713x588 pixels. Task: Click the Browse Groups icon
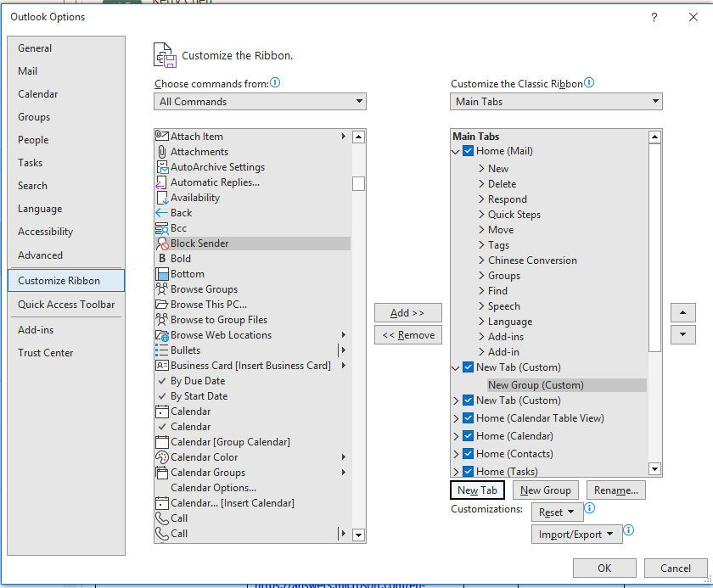(162, 289)
